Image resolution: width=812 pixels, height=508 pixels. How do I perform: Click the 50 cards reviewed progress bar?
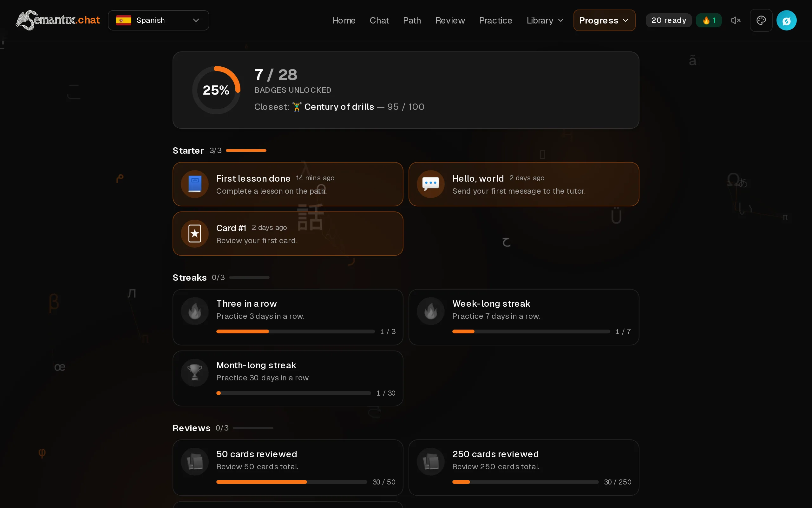click(291, 482)
